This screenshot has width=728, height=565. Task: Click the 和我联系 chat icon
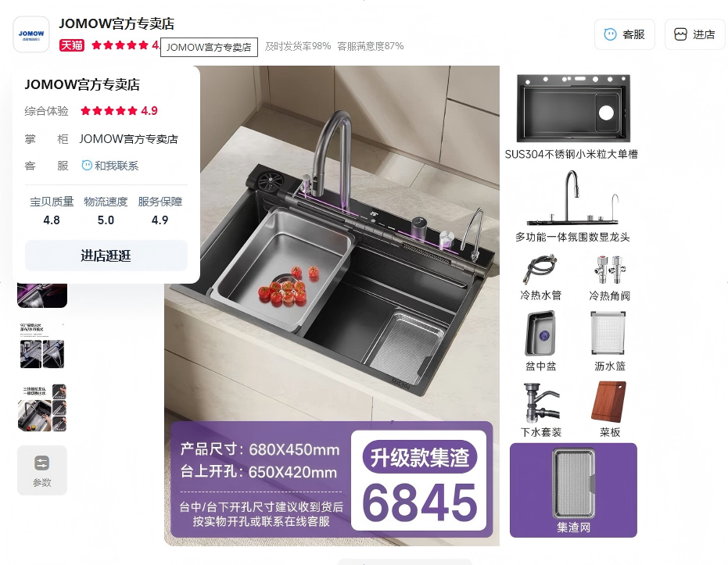(x=86, y=166)
